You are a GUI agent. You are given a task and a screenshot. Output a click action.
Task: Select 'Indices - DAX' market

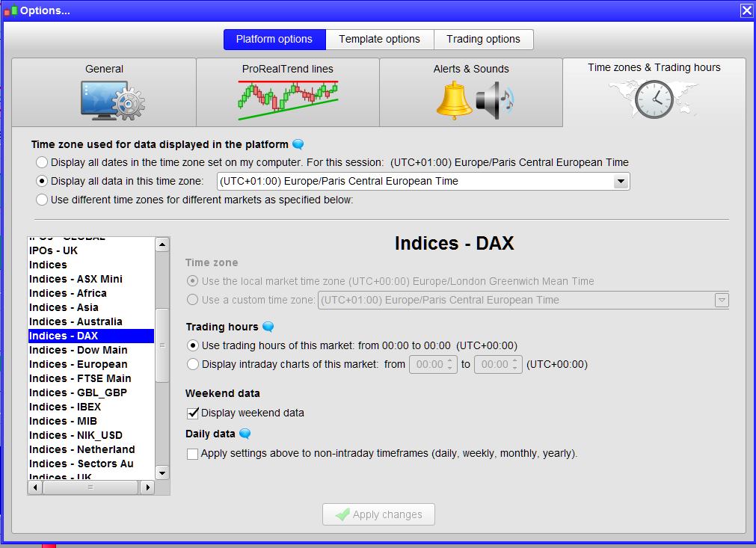point(91,336)
